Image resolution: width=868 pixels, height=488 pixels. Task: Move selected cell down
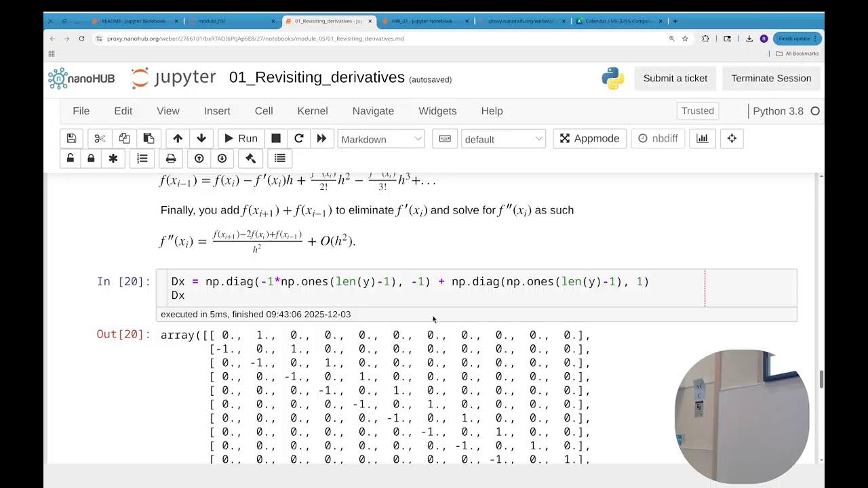click(201, 138)
